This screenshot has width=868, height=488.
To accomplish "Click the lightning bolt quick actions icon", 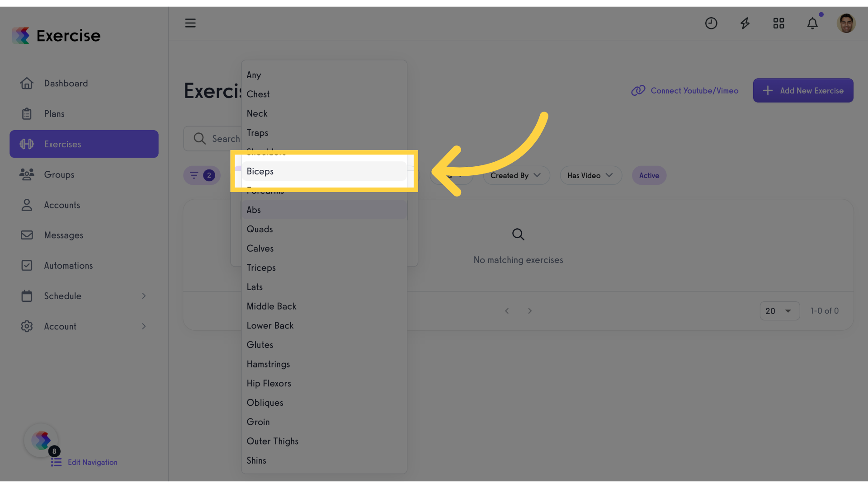I will [745, 23].
